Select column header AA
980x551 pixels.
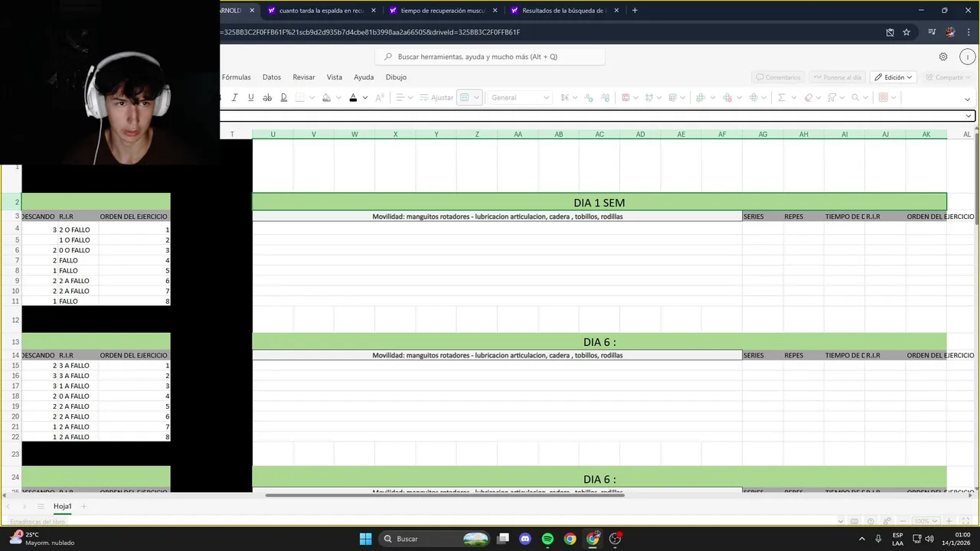(x=518, y=134)
